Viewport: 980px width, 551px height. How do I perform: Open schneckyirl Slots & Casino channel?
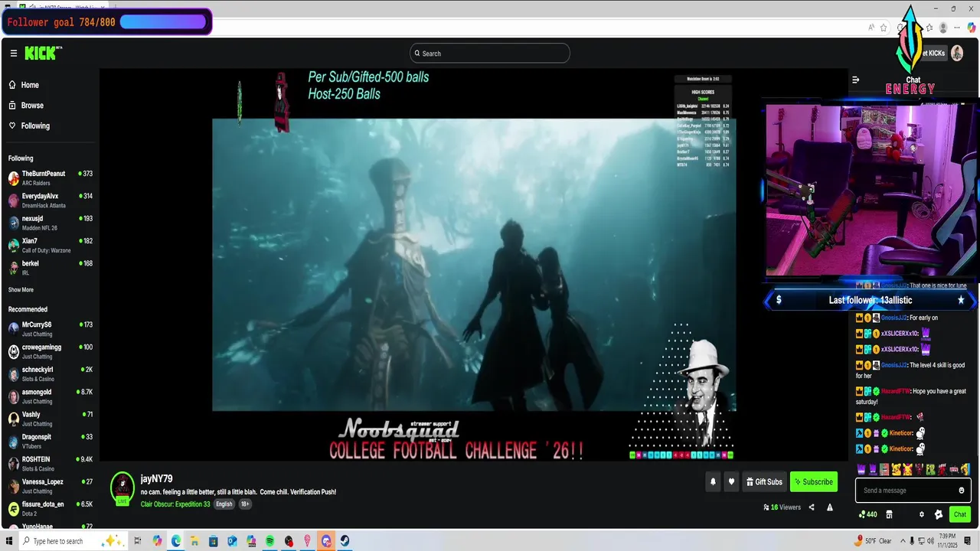[50, 373]
